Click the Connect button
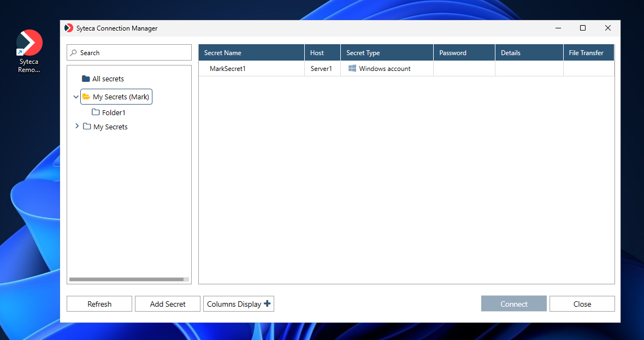Screen dimensions: 644x340 tap(513, 304)
